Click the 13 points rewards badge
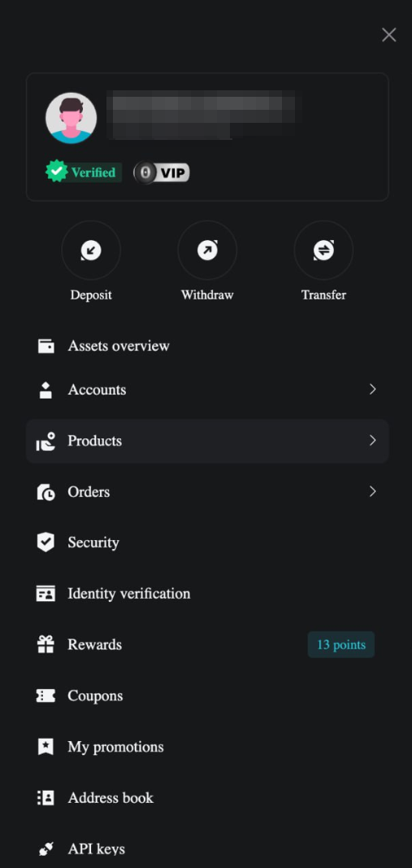 pyautogui.click(x=341, y=645)
